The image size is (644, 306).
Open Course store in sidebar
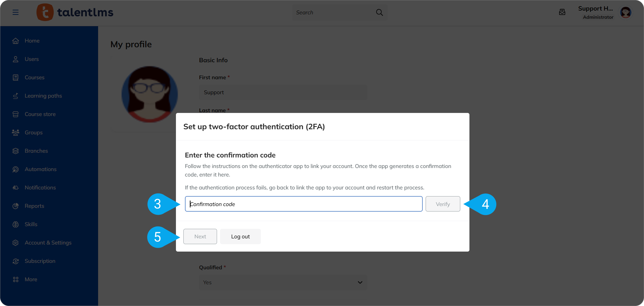point(40,114)
